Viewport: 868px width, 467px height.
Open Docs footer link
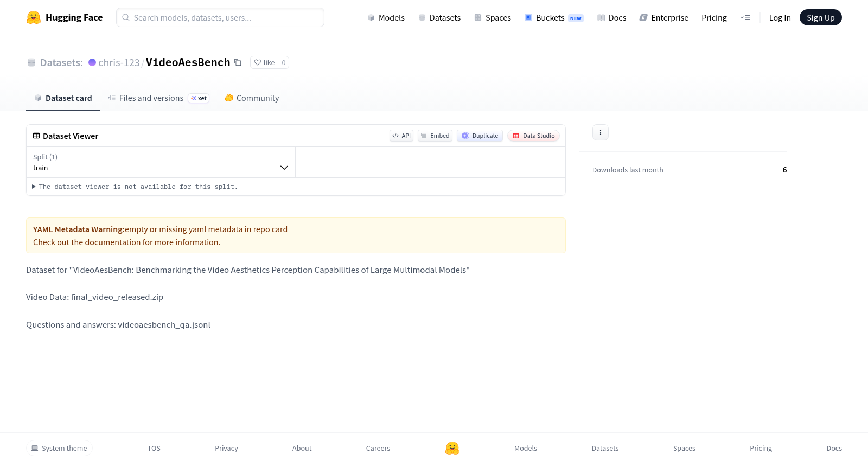click(x=834, y=448)
